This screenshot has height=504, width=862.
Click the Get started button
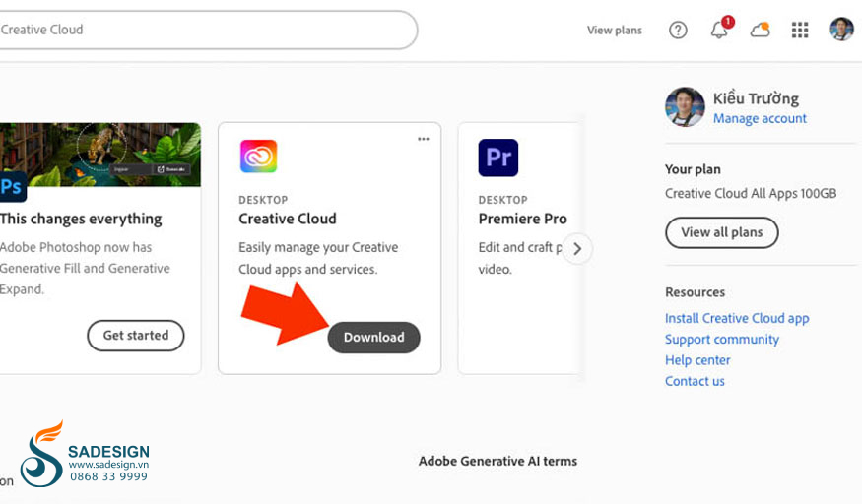[136, 336]
